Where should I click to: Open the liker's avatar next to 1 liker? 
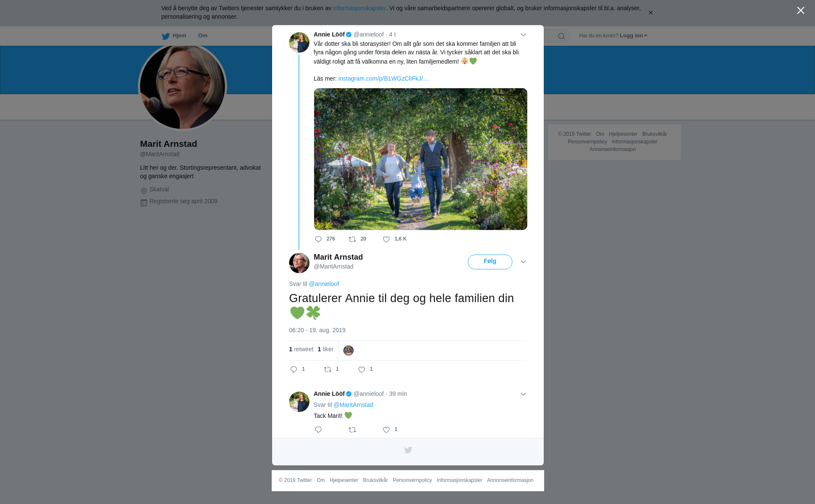coord(348,350)
